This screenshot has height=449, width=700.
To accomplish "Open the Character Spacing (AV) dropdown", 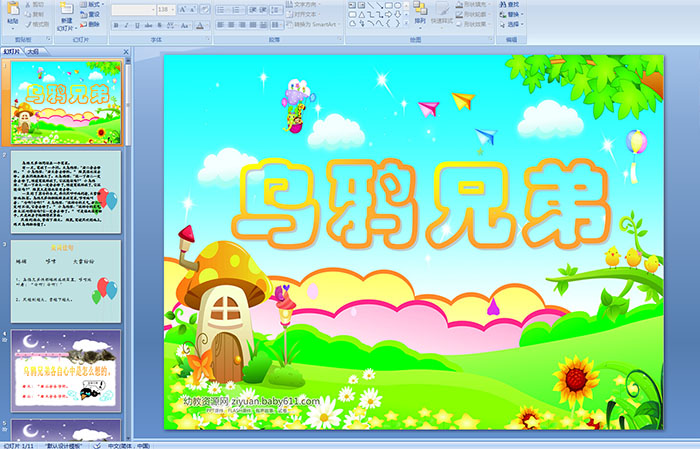I will pyautogui.click(x=171, y=25).
